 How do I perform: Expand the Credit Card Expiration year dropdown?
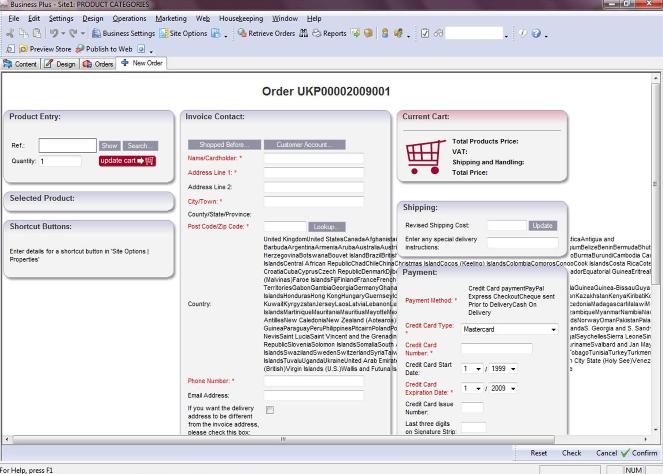coord(514,388)
